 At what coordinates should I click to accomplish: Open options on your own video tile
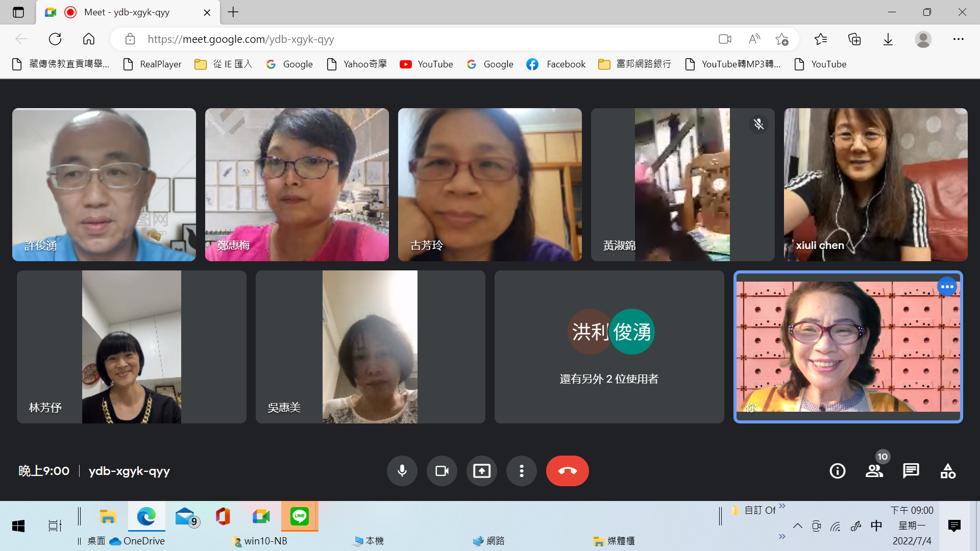(x=947, y=287)
